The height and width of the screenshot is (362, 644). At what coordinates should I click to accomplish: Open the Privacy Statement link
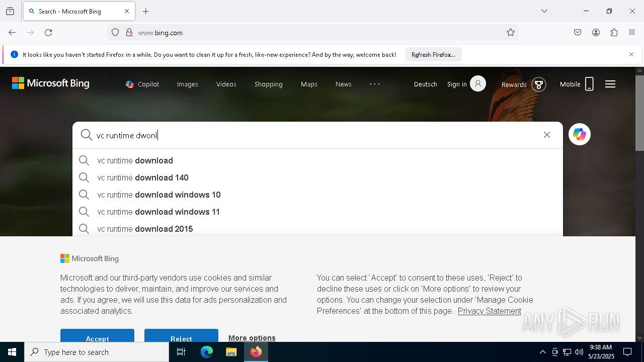489,311
